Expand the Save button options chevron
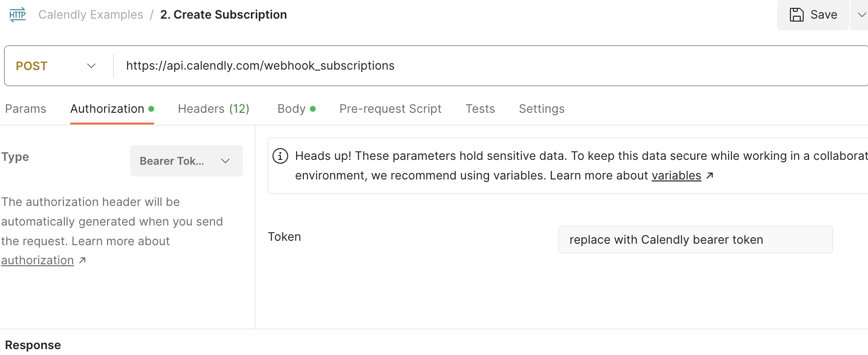 861,15
